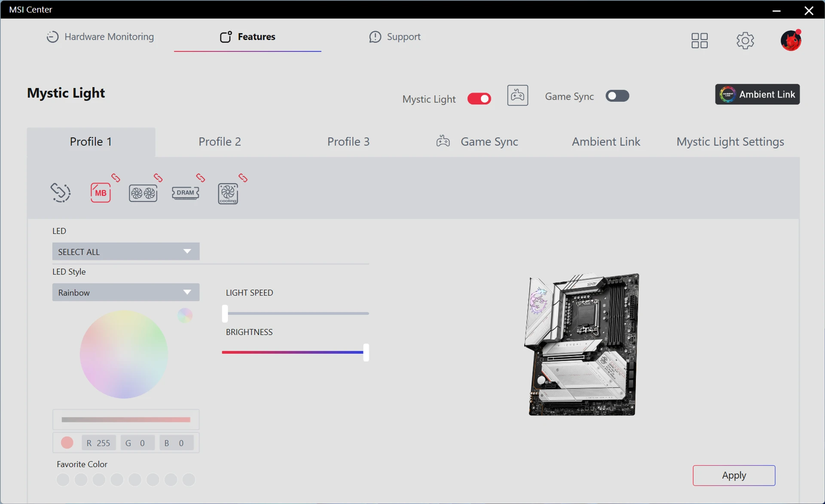Switch to the Profile 1 tab

pos(91,142)
